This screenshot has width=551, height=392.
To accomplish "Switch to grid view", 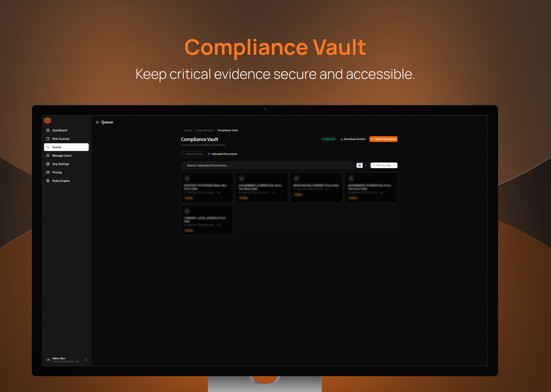I will [359, 165].
